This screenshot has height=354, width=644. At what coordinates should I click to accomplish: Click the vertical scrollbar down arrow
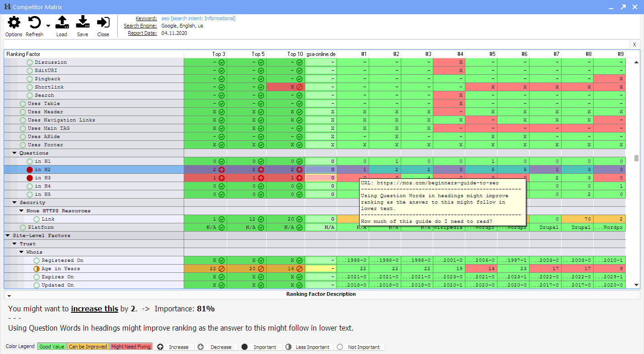(x=636, y=285)
